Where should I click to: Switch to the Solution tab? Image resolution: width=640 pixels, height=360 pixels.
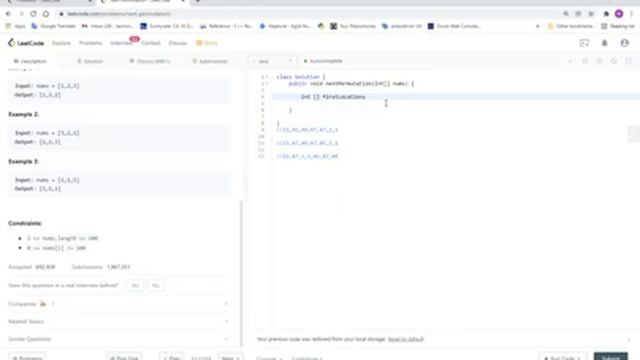(x=90, y=61)
